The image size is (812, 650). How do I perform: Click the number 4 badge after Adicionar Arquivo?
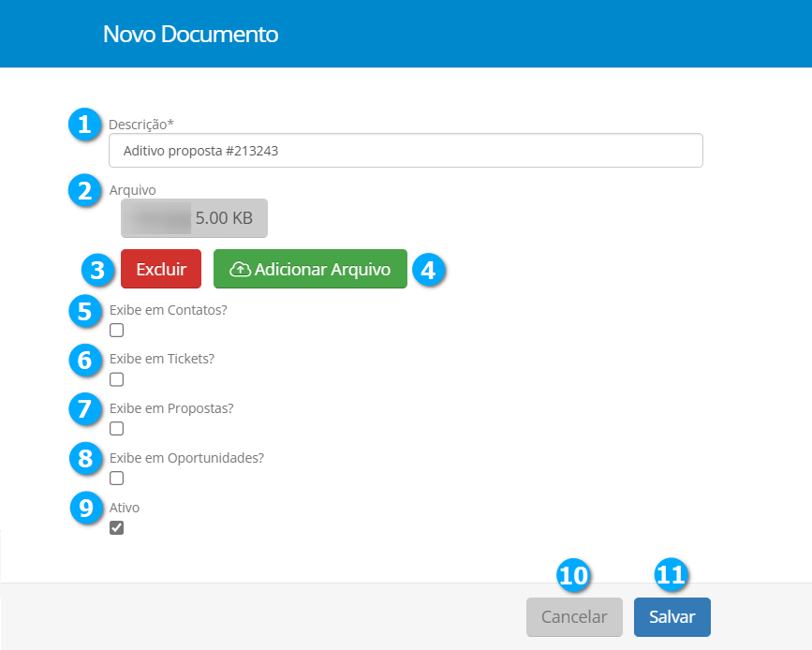click(427, 270)
